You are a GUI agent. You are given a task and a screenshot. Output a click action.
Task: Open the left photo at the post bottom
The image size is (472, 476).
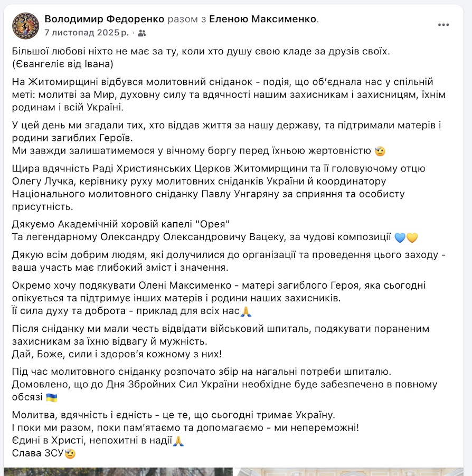(x=118, y=472)
